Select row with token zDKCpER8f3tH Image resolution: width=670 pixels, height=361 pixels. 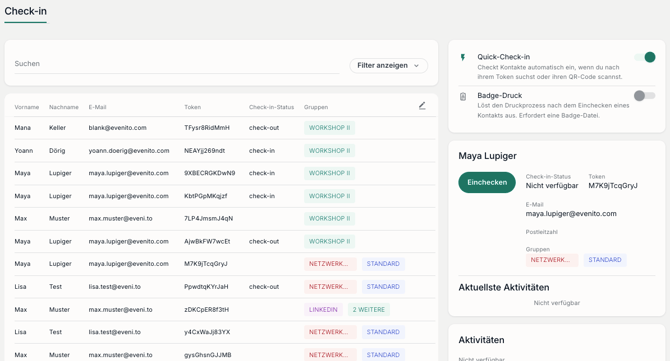point(225,309)
